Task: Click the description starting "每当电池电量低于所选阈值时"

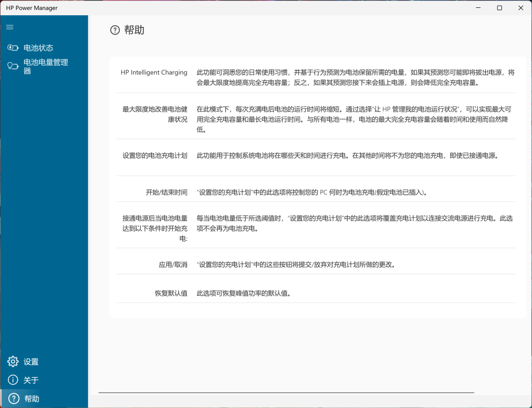Action: [355, 223]
